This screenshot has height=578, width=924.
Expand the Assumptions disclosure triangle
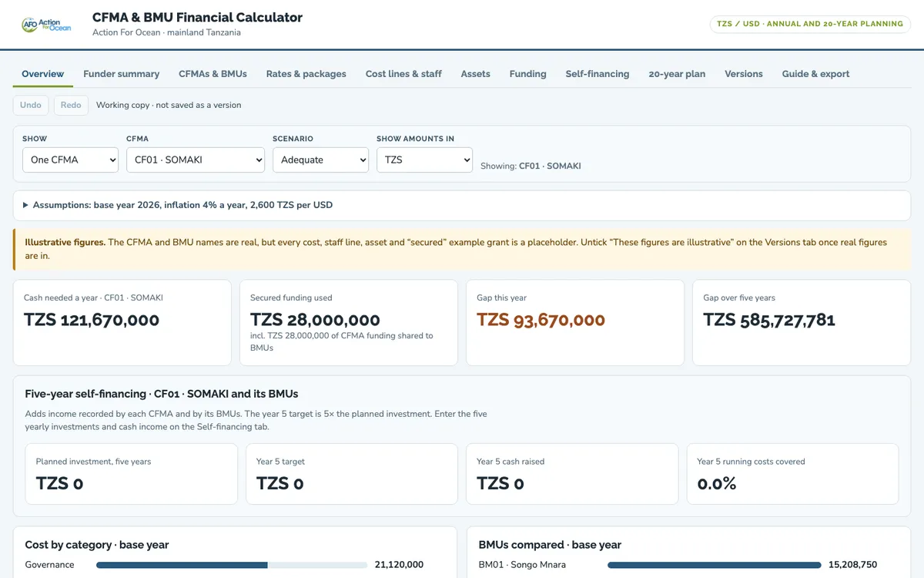point(25,205)
